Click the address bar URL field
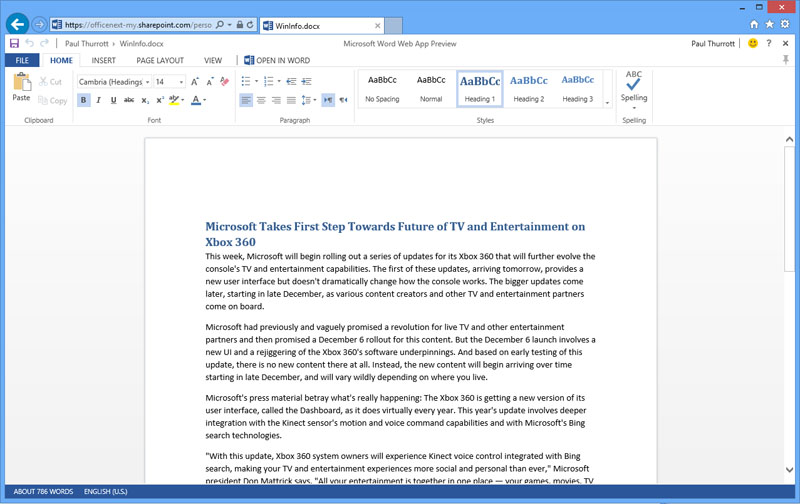 pyautogui.click(x=138, y=24)
